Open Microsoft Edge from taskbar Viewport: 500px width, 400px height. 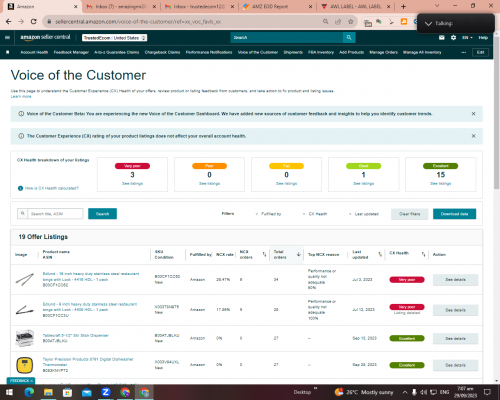point(29,392)
